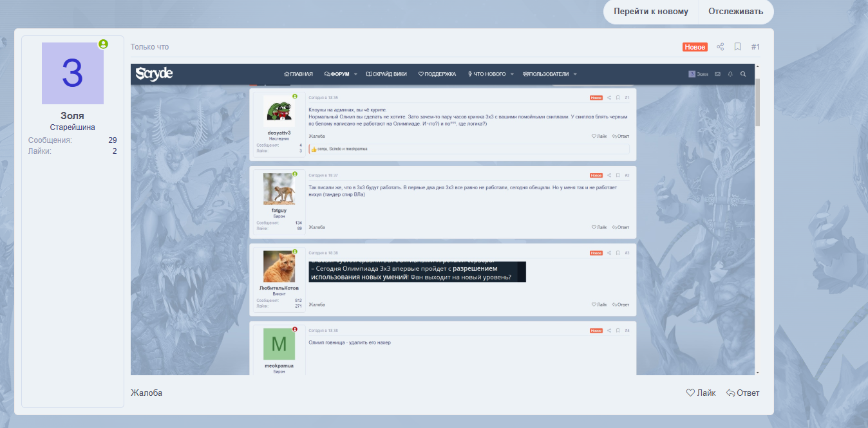This screenshot has width=868, height=428.
Task: Open the notifications bell in the Scryde navbar
Action: pos(730,74)
